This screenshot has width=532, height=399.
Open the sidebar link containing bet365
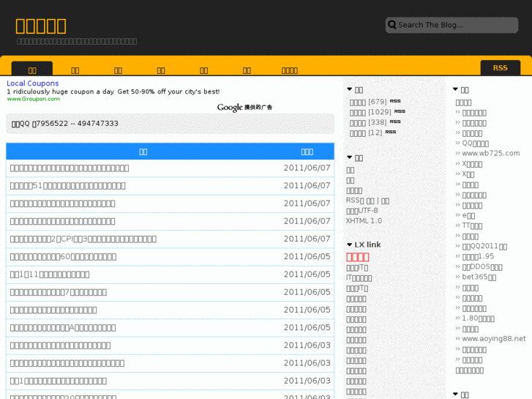point(479,277)
